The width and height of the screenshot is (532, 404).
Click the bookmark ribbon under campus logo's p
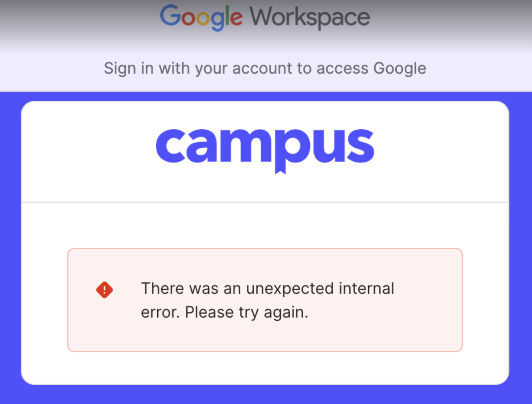click(x=280, y=169)
